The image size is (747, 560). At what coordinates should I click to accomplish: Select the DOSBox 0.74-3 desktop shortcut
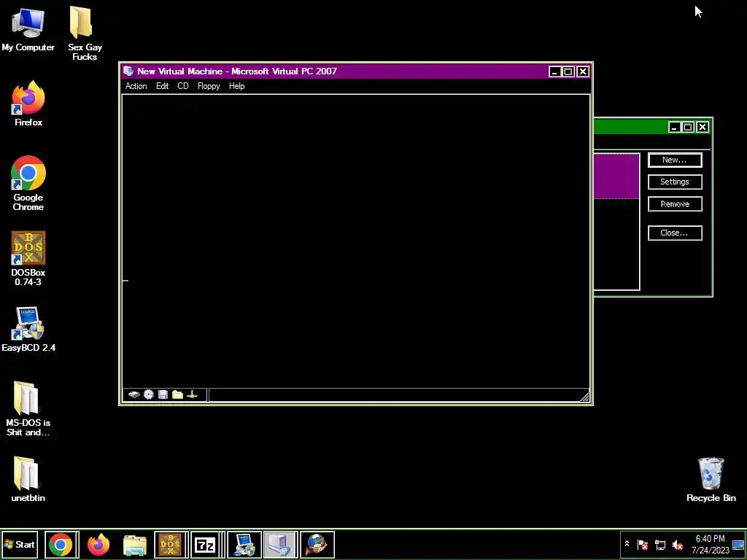28,259
